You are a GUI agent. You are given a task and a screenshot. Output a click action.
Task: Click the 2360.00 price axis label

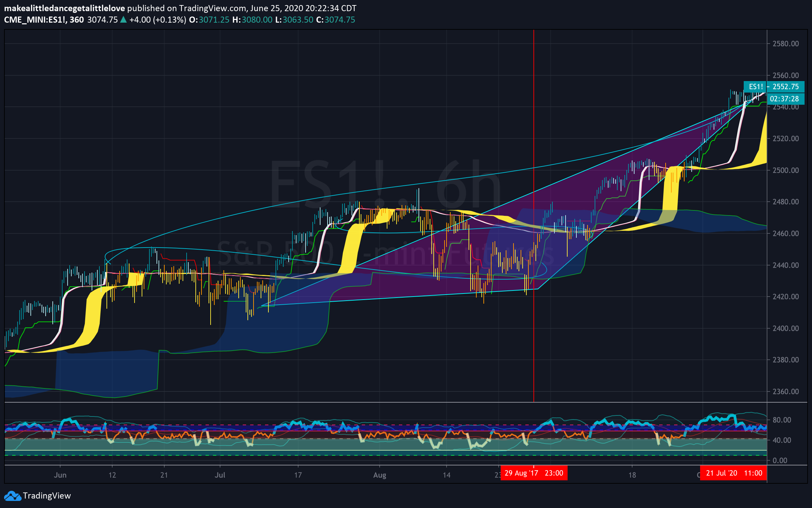[x=786, y=391]
